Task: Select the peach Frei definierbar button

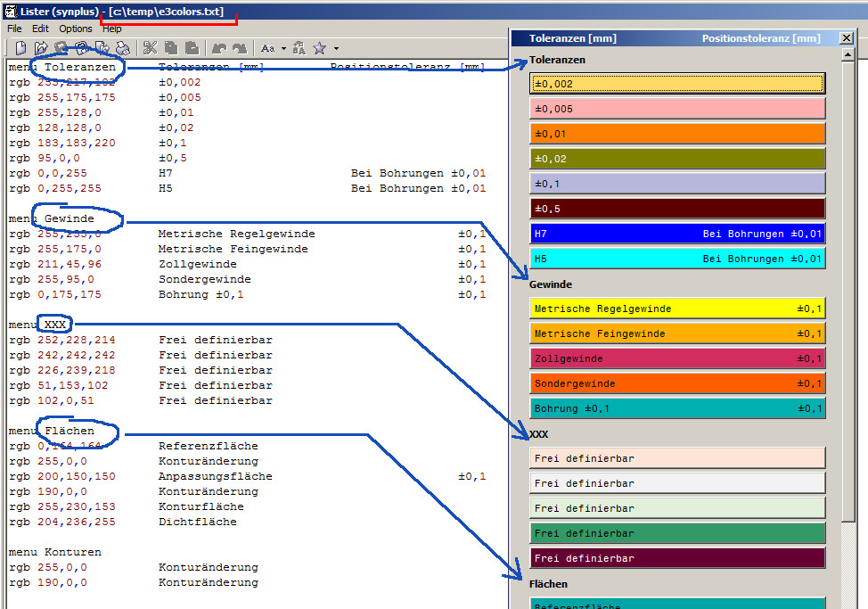Action: [x=677, y=457]
